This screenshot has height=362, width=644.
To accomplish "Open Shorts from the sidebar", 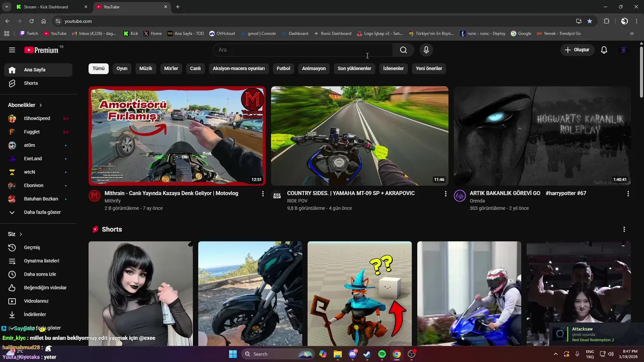I will 38,83.
